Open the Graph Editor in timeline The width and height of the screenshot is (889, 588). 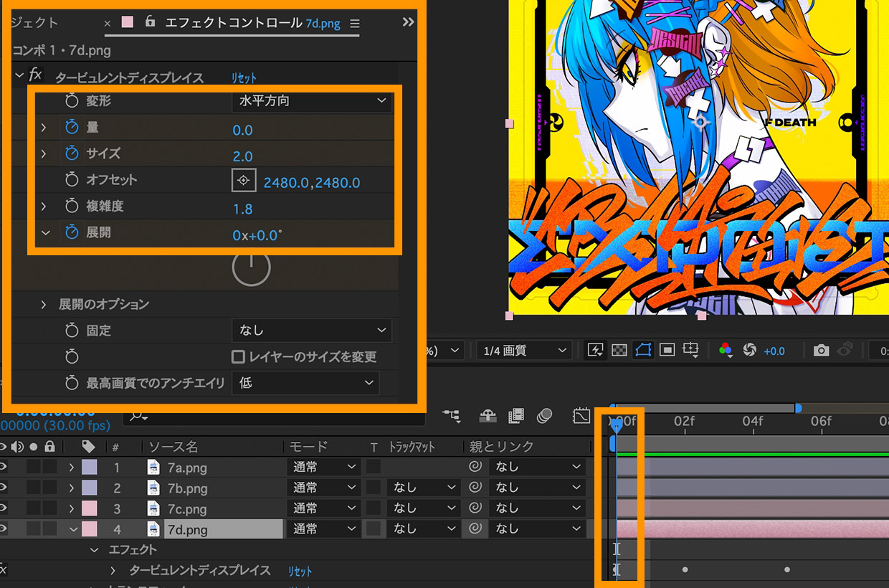click(581, 415)
